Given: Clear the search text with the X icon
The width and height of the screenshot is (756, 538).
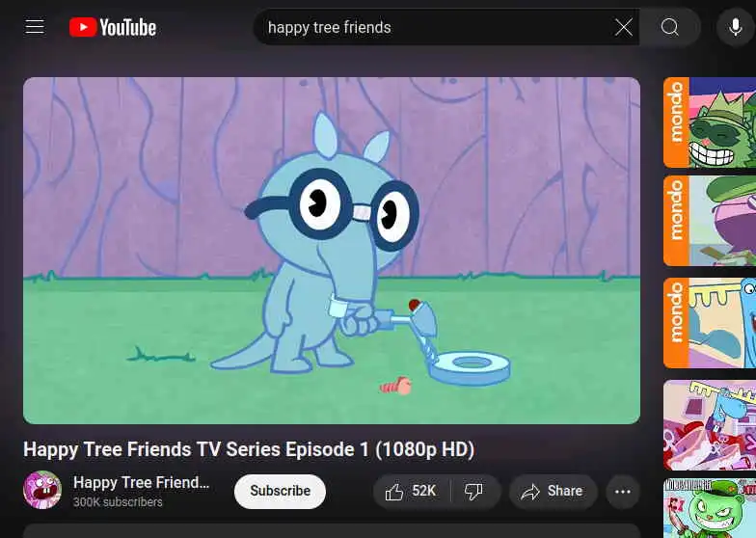Looking at the screenshot, I should (623, 27).
